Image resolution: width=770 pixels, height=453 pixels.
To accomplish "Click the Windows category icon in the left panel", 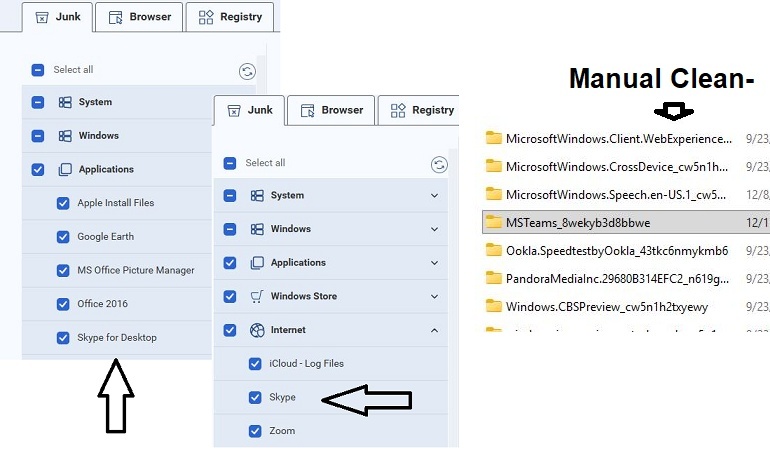I will tap(65, 136).
